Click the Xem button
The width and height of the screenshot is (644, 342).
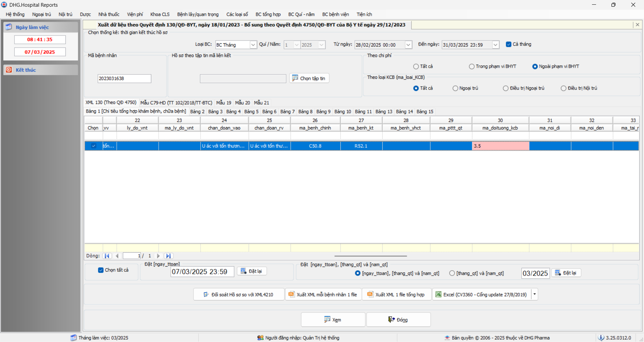333,320
